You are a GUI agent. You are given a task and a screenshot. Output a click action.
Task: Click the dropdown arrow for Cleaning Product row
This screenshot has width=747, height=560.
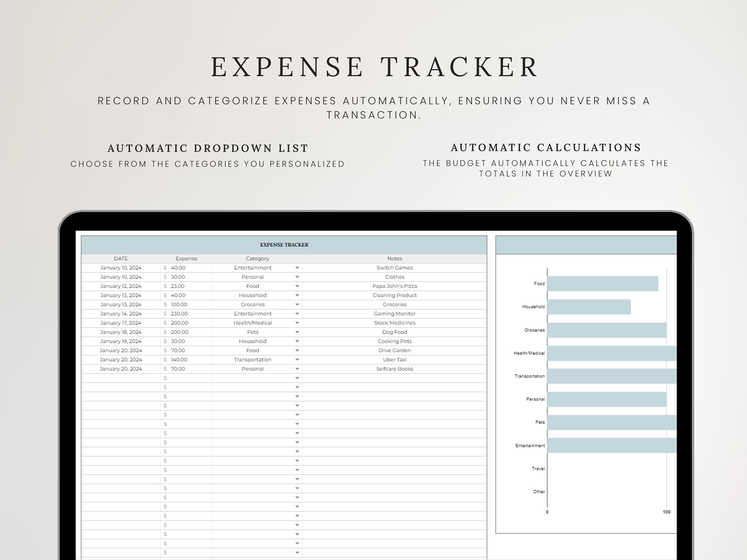point(297,295)
